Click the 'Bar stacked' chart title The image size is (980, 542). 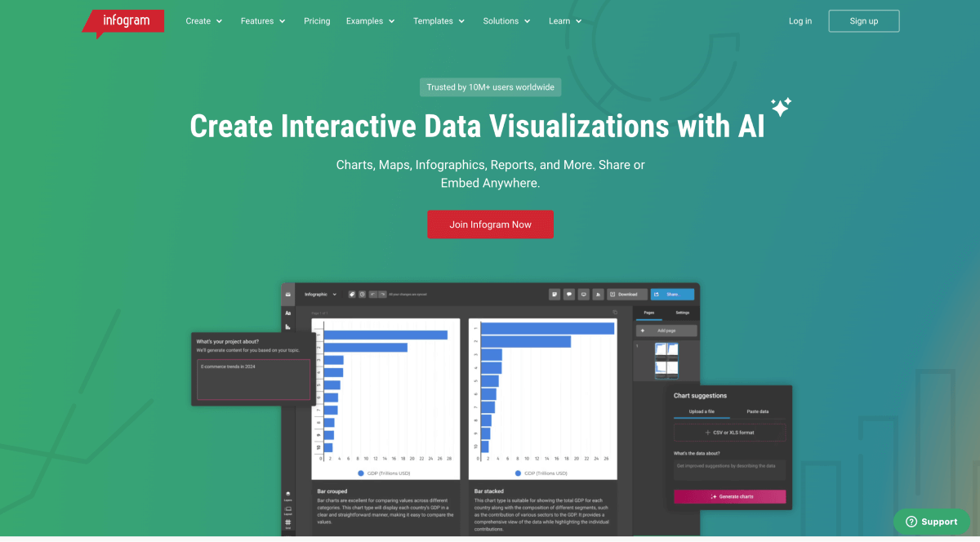click(x=488, y=491)
